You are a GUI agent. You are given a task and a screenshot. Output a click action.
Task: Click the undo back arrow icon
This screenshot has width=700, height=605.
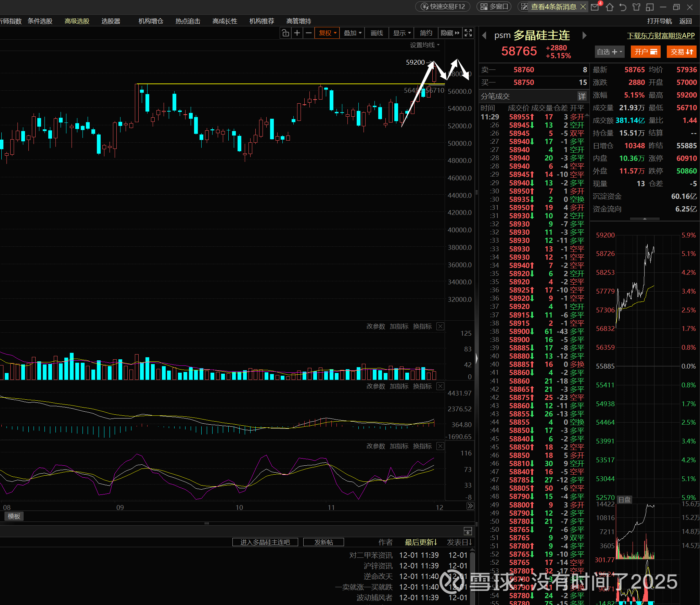tap(623, 7)
